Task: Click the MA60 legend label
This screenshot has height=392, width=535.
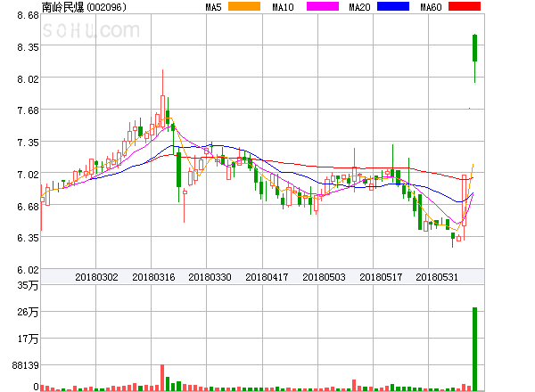Action: tap(431, 7)
